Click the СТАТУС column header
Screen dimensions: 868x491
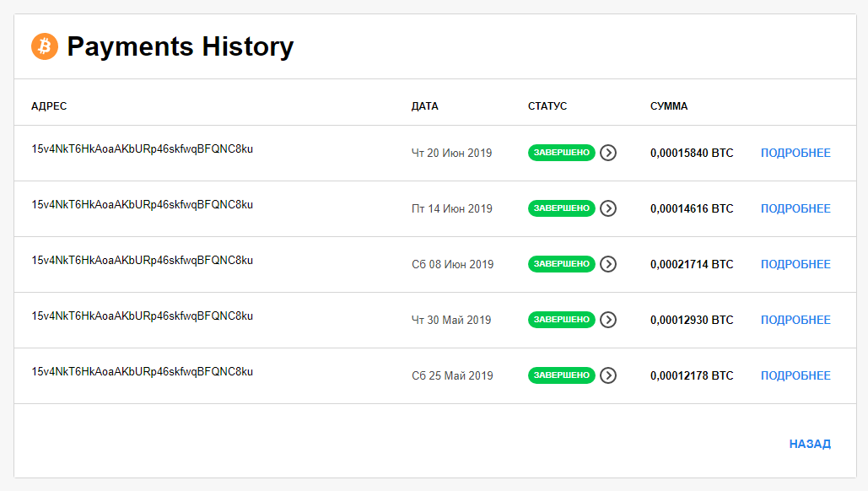coord(547,105)
